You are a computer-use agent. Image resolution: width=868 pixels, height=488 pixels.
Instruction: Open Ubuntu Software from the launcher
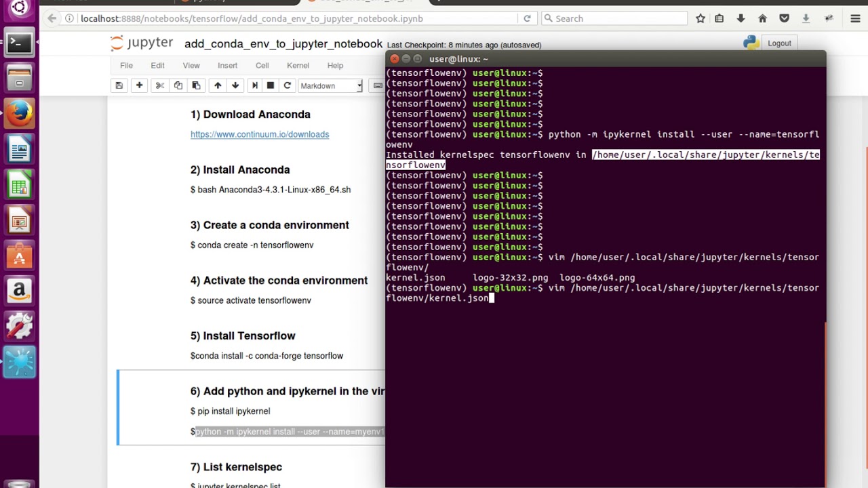pyautogui.click(x=19, y=256)
